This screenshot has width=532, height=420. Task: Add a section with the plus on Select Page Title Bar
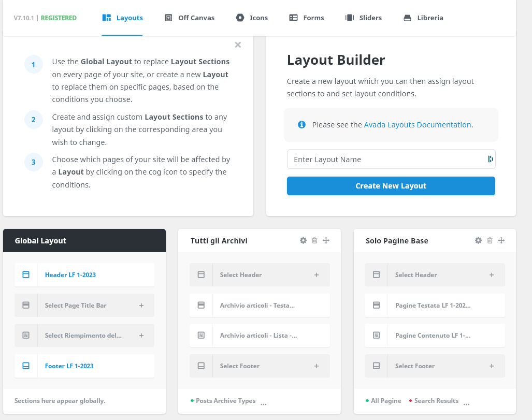(x=141, y=305)
